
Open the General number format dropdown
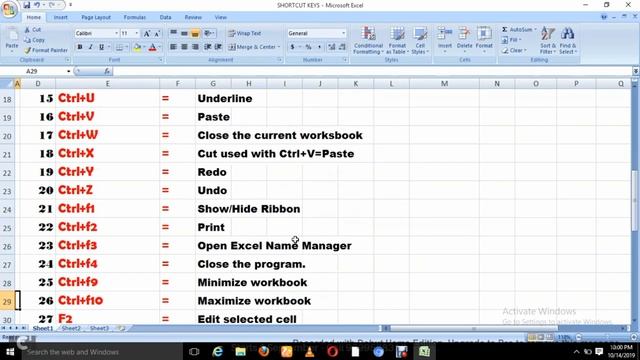(x=343, y=33)
